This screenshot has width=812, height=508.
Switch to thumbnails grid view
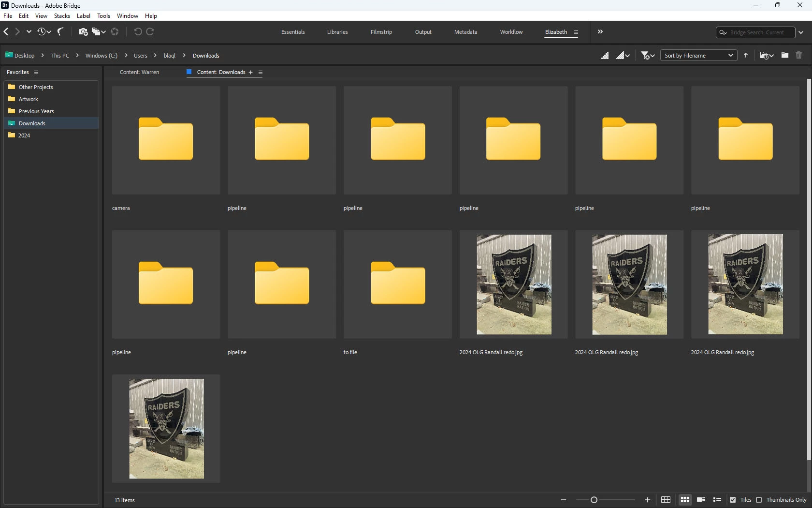[685, 500]
